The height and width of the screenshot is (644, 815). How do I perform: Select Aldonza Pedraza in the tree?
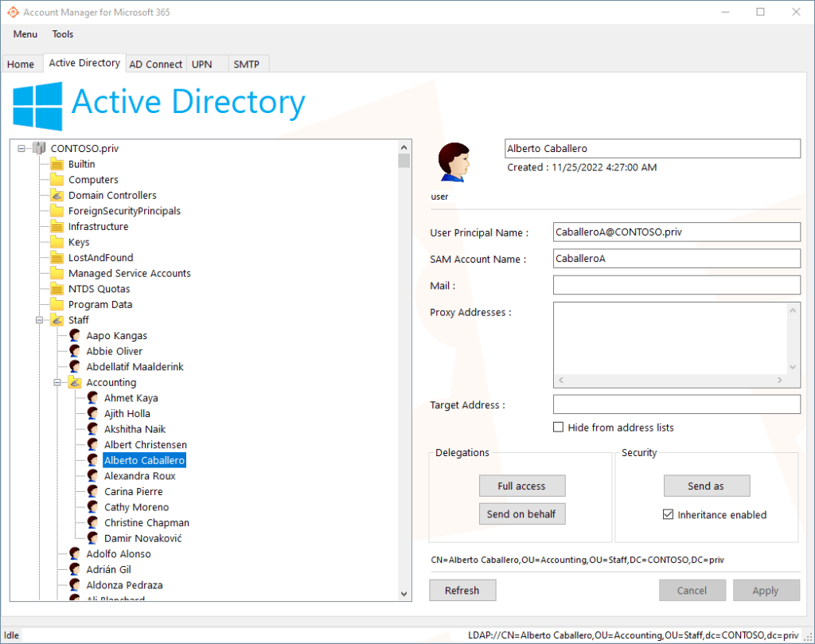(x=124, y=585)
